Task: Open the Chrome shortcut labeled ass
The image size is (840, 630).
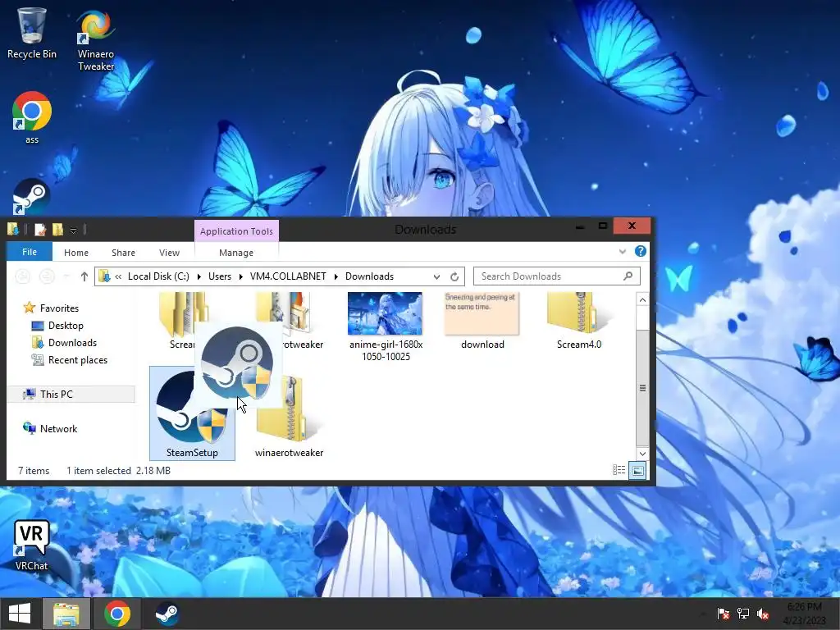Action: tap(32, 118)
